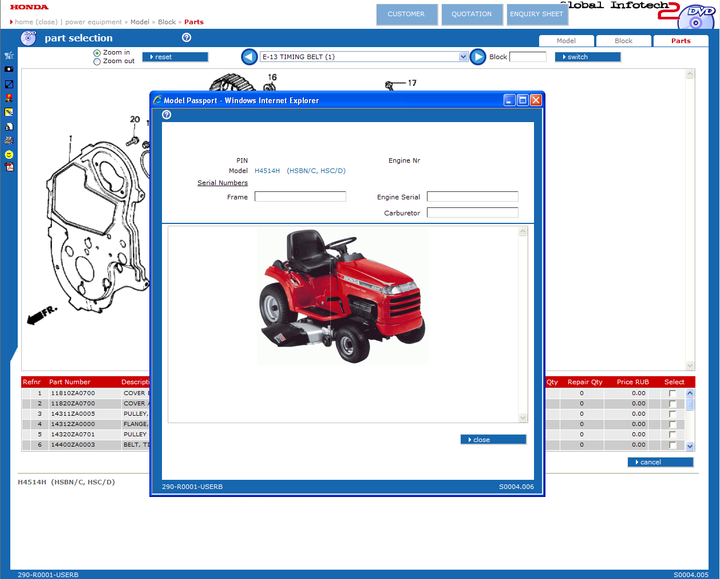Click part number 14312ZA0000

[73, 424]
